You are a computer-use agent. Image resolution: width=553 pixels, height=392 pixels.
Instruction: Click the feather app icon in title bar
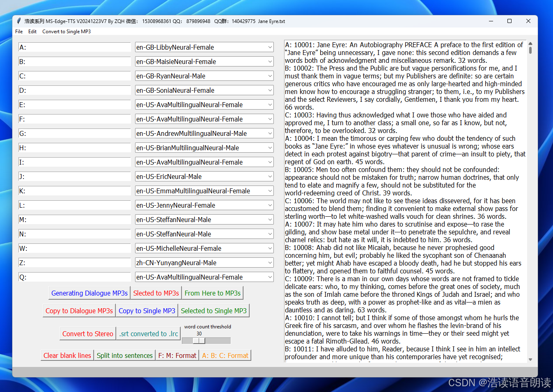pyautogui.click(x=19, y=21)
